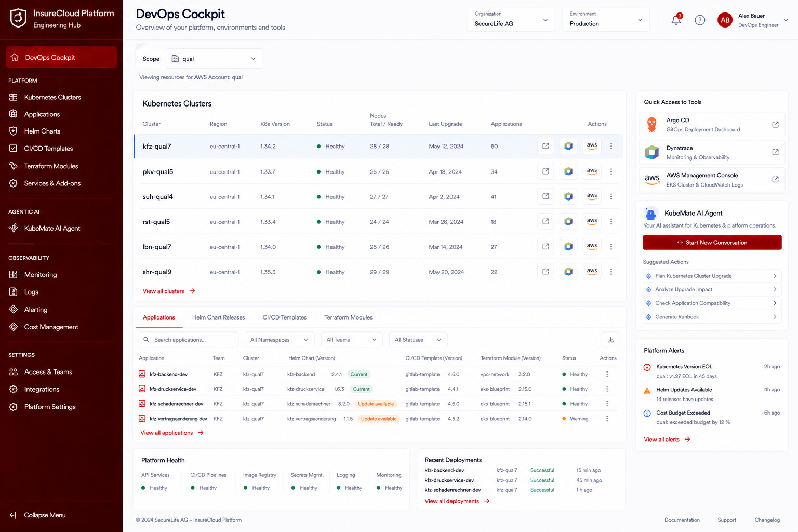Switch to Terraform Modules tab
Image resolution: width=798 pixels, height=532 pixels.
[x=348, y=317]
